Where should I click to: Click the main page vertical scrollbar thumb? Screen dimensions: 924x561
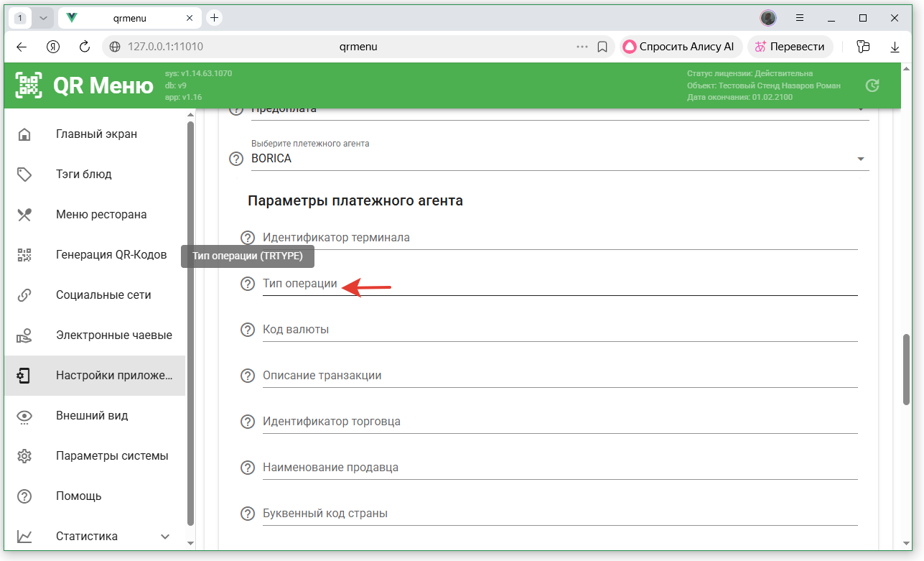tap(906, 370)
